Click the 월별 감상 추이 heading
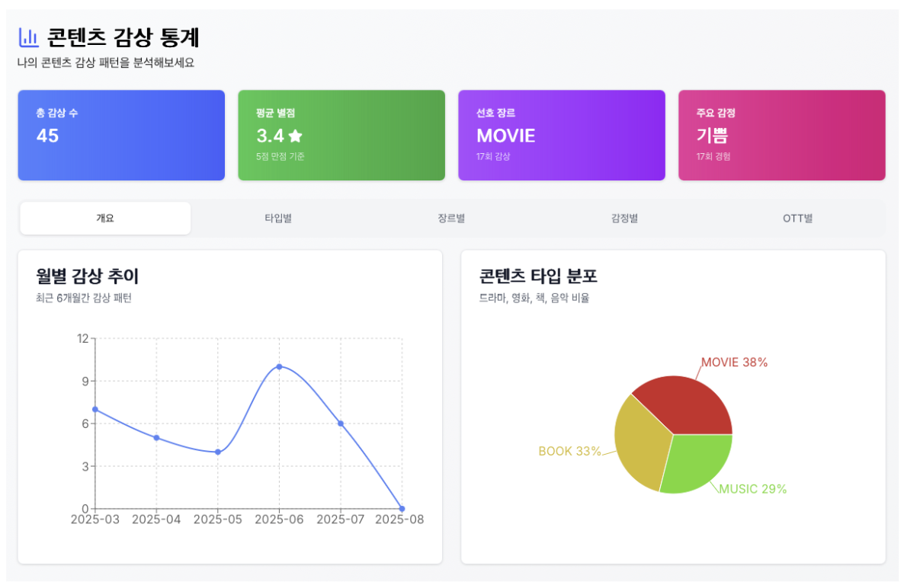Image resolution: width=904 pixels, height=588 pixels. 87,276
